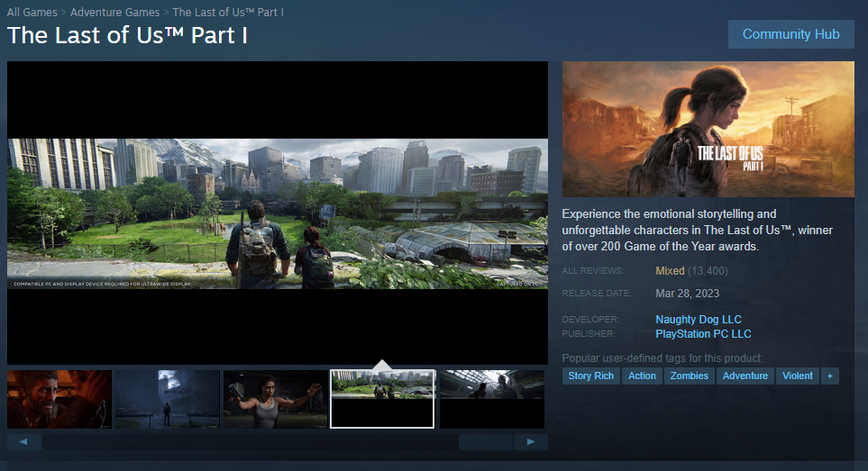Show the woman aiming pistol screenshot thumbnail
Screen dimensions: 868x471
click(x=275, y=399)
